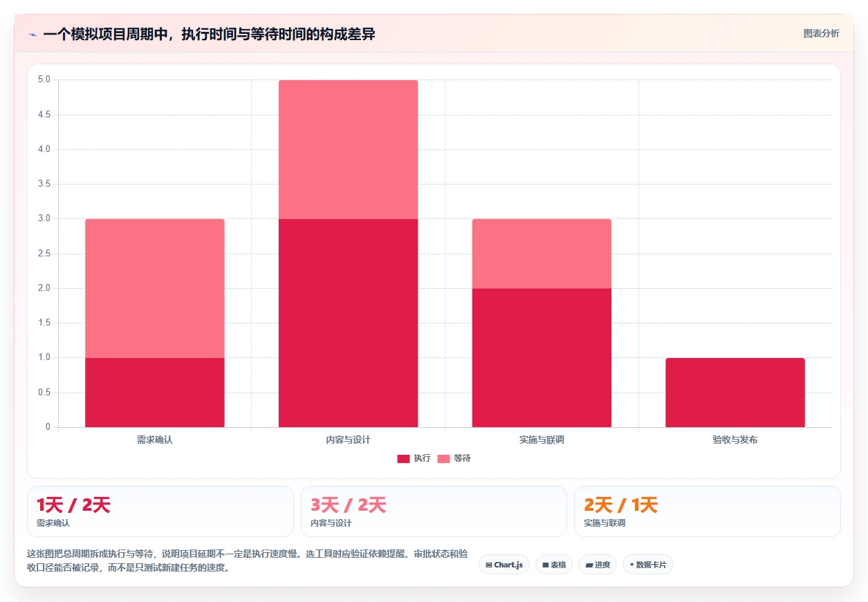Click the description paragraph starting 这张图把总周期
The height and width of the screenshot is (602, 868).
(x=248, y=561)
